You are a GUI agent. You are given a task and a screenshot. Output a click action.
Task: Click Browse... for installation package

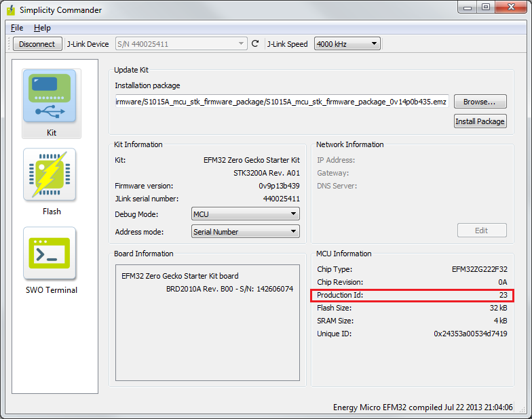[480, 102]
